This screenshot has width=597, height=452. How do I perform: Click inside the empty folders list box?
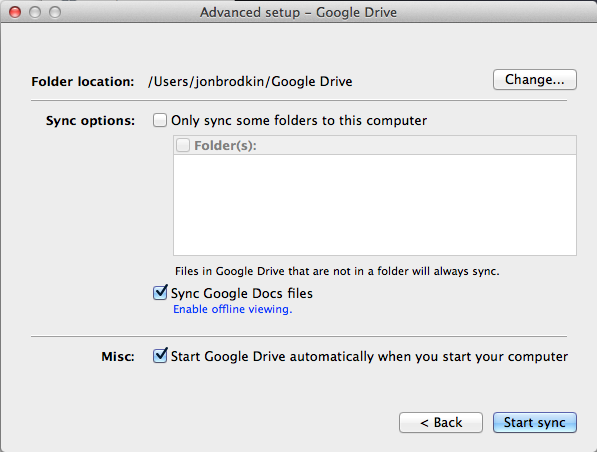click(375, 205)
